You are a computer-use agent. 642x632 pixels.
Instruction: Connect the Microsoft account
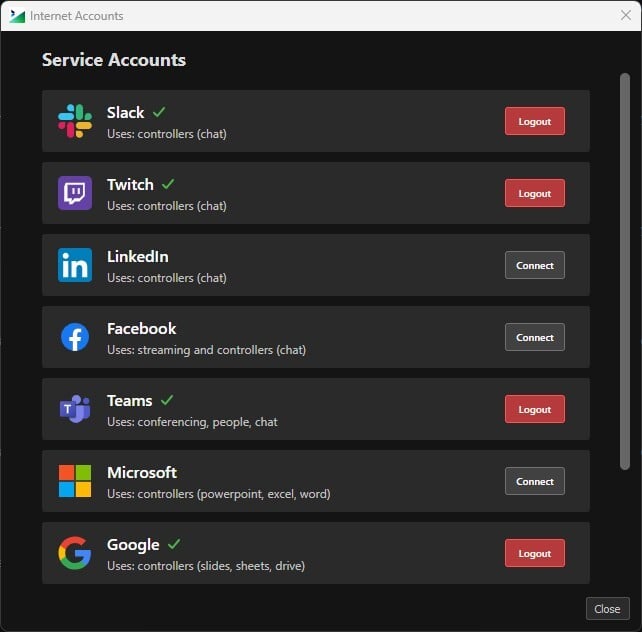[535, 481]
